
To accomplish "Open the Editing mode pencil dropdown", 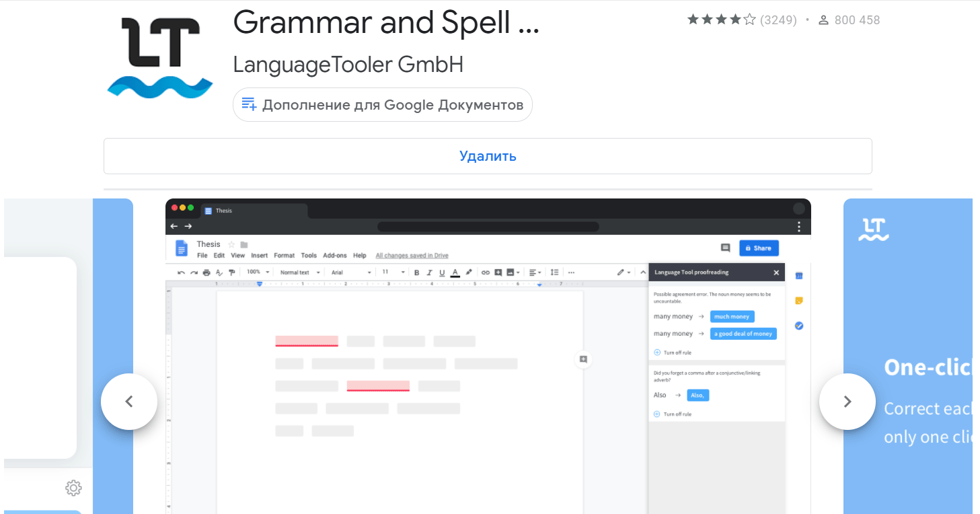I will [624, 272].
